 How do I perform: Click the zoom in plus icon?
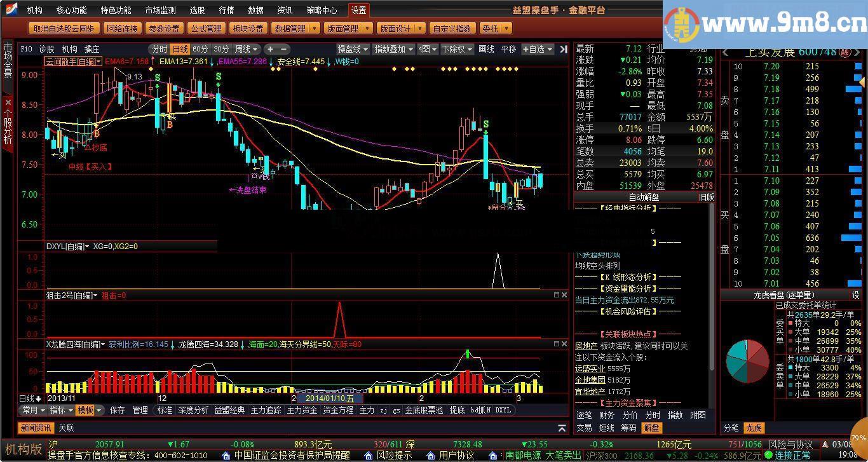(270, 49)
